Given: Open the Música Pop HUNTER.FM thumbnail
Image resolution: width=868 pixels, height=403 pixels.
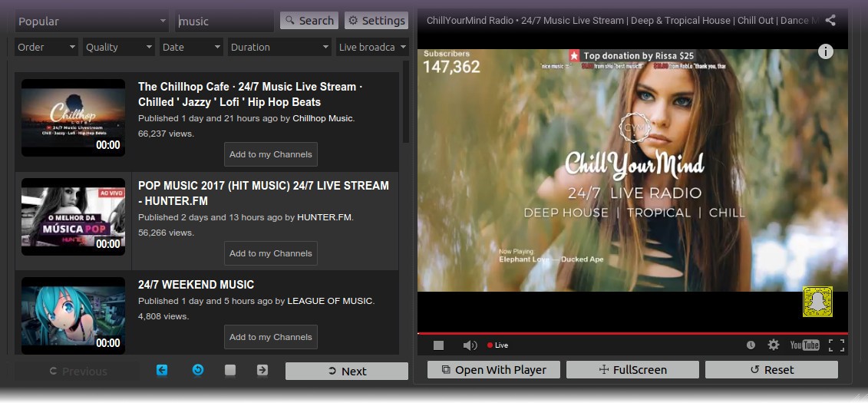Looking at the screenshot, I should 73,217.
